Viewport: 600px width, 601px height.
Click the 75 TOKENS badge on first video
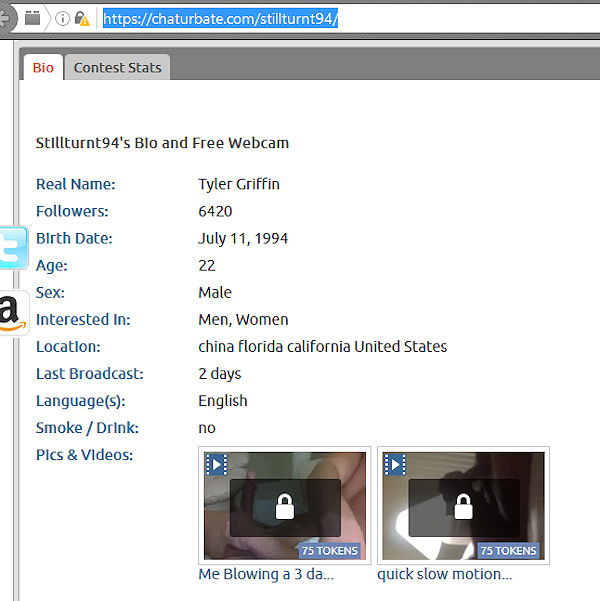(330, 551)
